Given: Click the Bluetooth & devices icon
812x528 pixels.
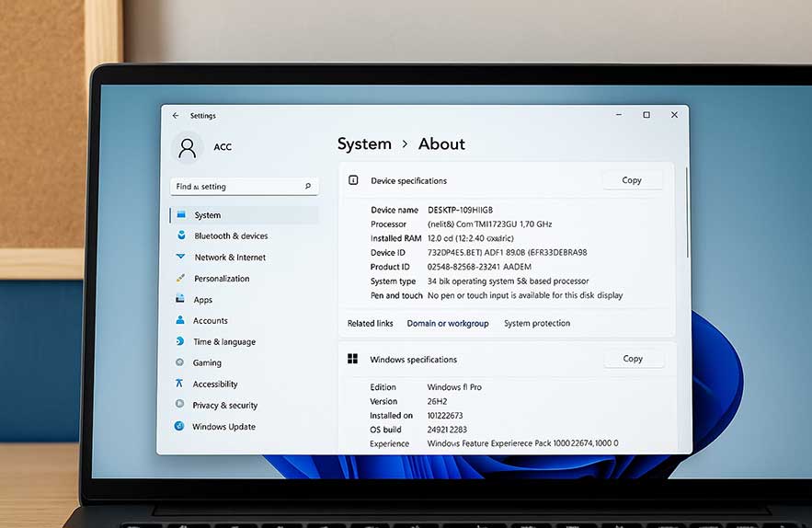Looking at the screenshot, I should click(x=181, y=235).
